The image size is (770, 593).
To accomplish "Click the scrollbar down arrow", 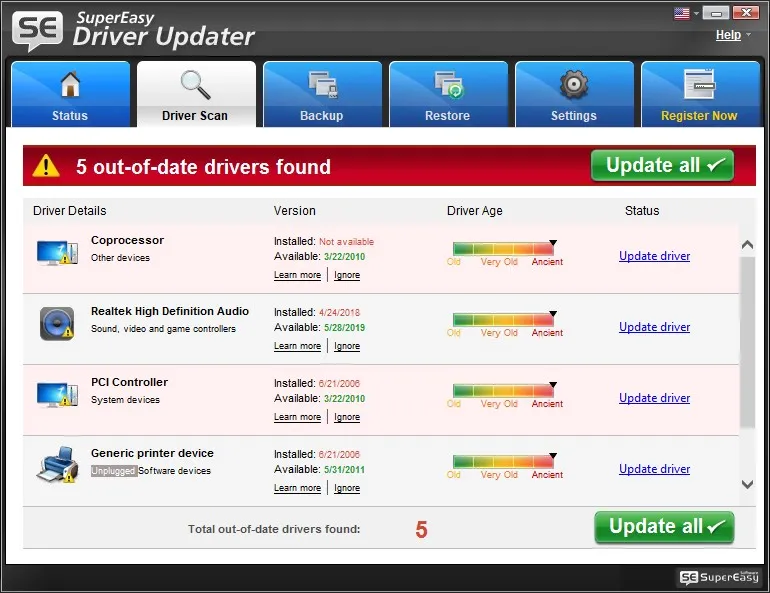I will click(747, 484).
